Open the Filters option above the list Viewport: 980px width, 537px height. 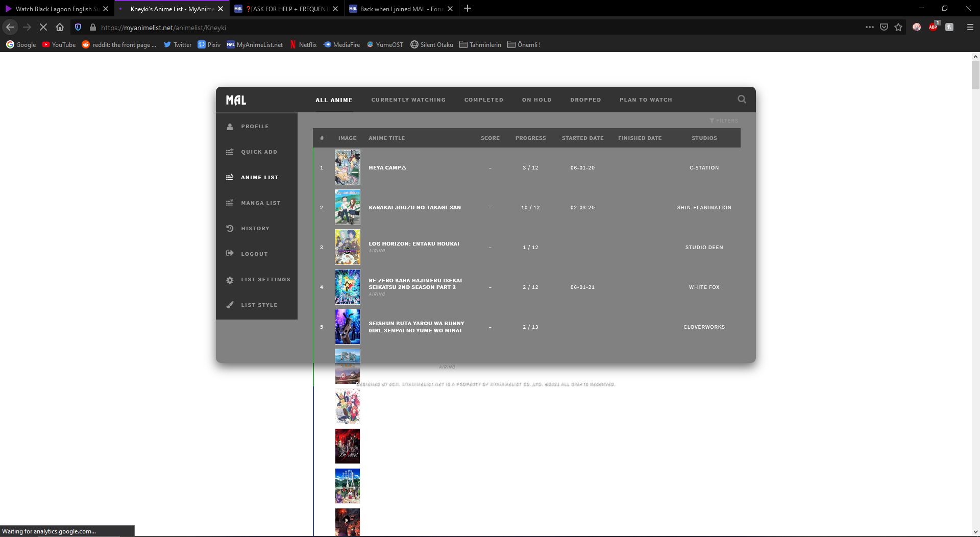[724, 121]
